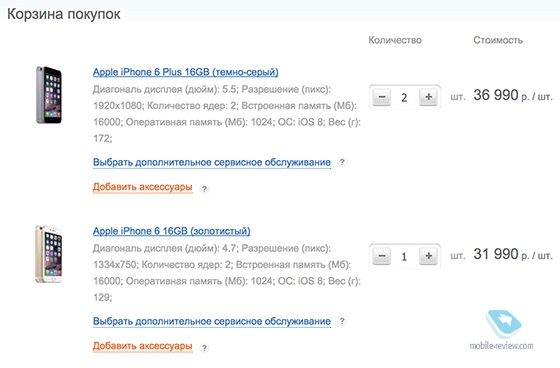Click the golden iPhone 6 thumbnail
The image size is (560, 368).
49,254
